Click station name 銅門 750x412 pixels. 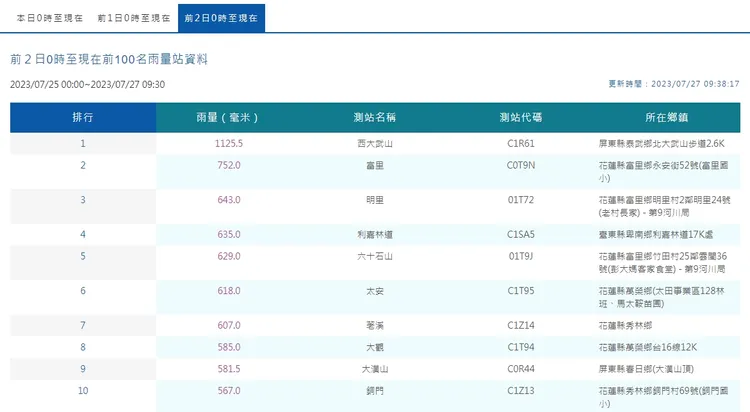click(x=375, y=391)
